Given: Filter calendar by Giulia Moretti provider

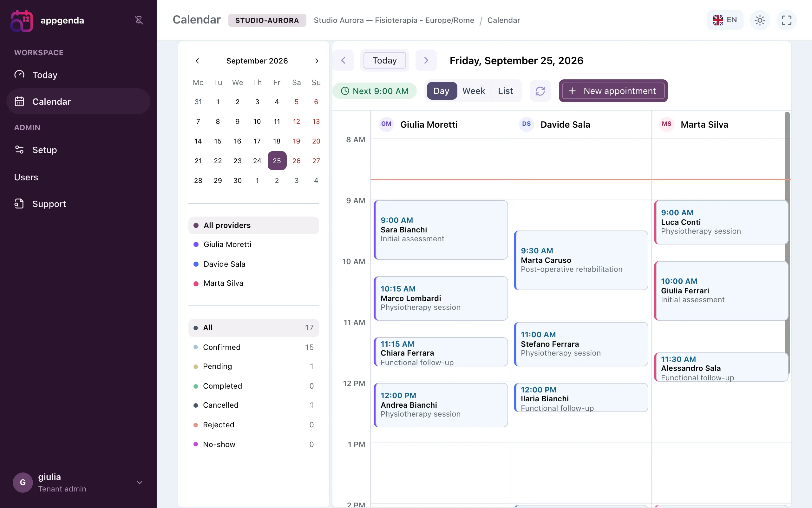Looking at the screenshot, I should coord(254,244).
